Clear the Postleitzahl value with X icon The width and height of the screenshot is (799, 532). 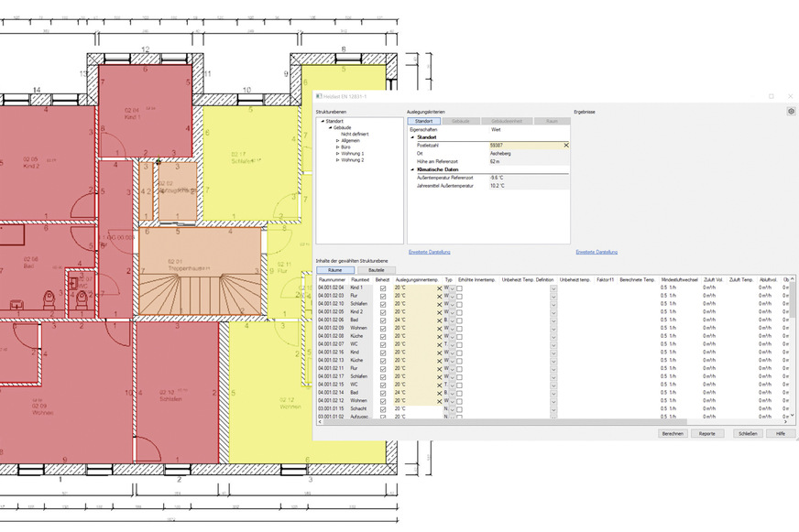click(x=565, y=145)
